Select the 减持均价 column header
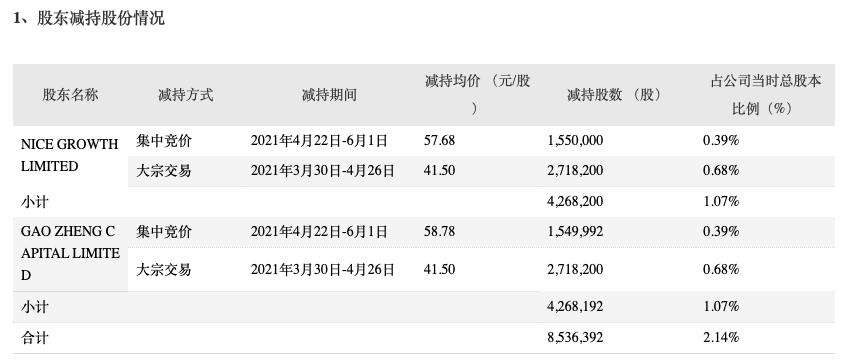Viewport: 846px width, 363px height. [x=477, y=95]
